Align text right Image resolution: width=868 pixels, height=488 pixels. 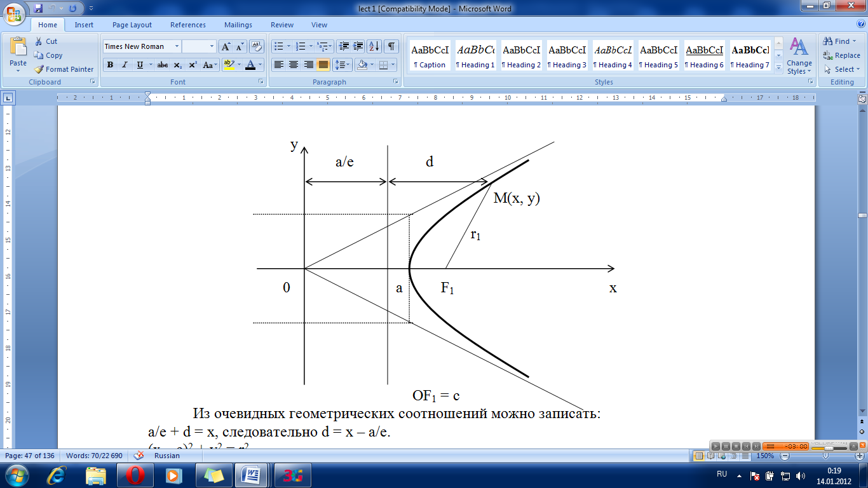(x=308, y=65)
